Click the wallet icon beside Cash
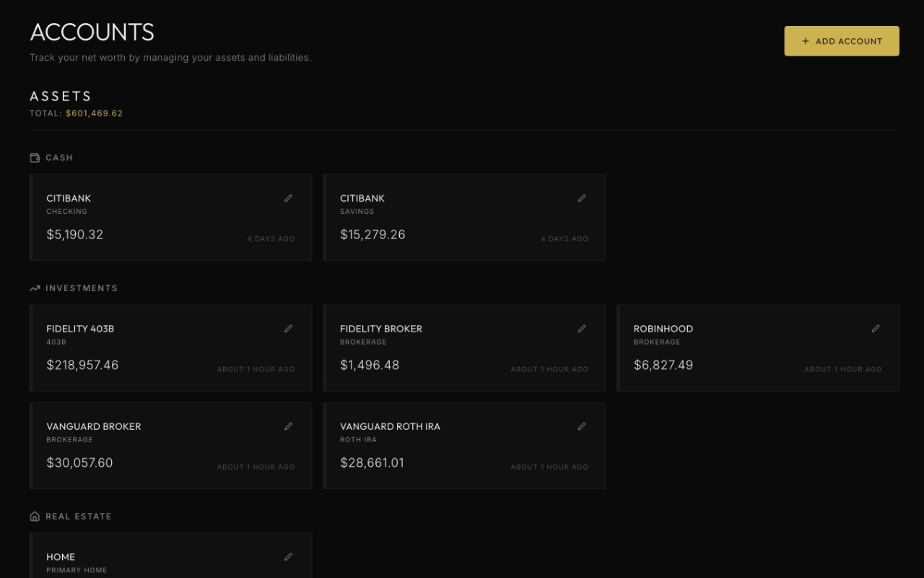Image resolution: width=924 pixels, height=578 pixels. point(34,158)
